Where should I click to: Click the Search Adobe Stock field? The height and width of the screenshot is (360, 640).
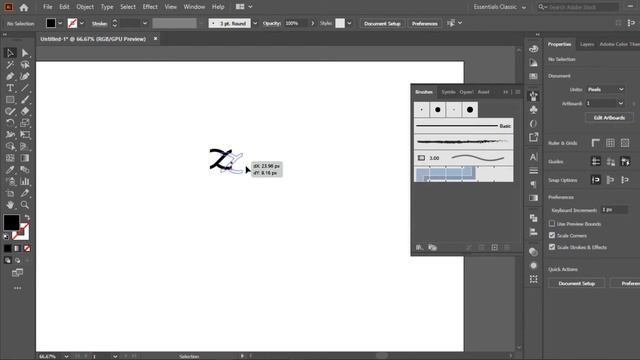coord(578,7)
